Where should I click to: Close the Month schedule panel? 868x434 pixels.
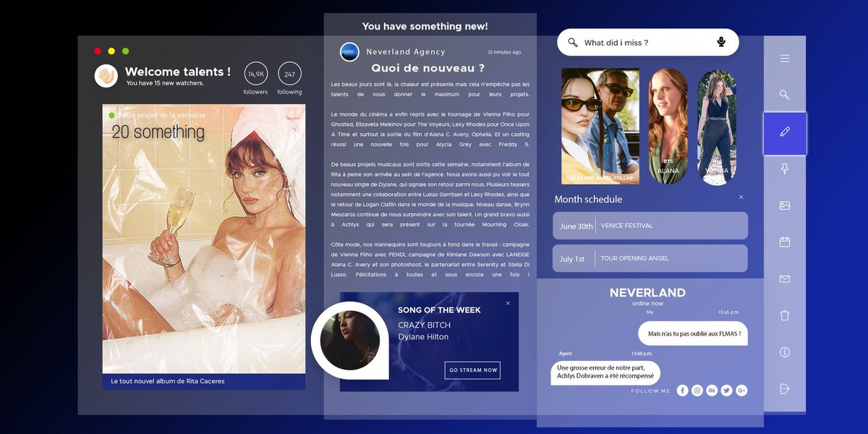pyautogui.click(x=741, y=197)
